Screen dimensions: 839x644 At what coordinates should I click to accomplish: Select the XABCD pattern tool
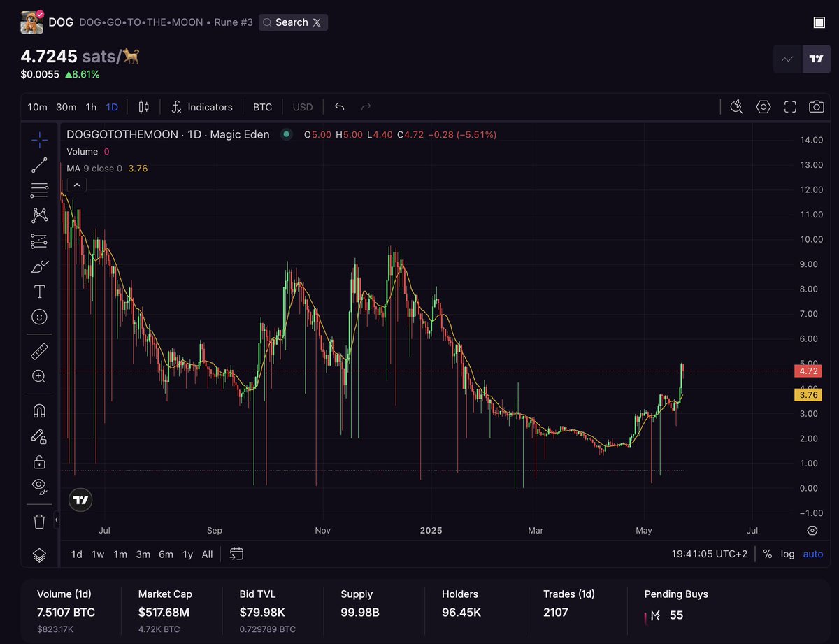point(40,215)
